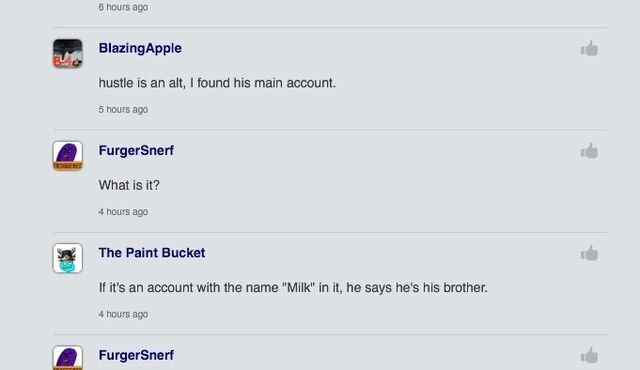Click thumbs-up on bottom FurgerSnerf comment
This screenshot has width=640, height=370.
click(589, 355)
